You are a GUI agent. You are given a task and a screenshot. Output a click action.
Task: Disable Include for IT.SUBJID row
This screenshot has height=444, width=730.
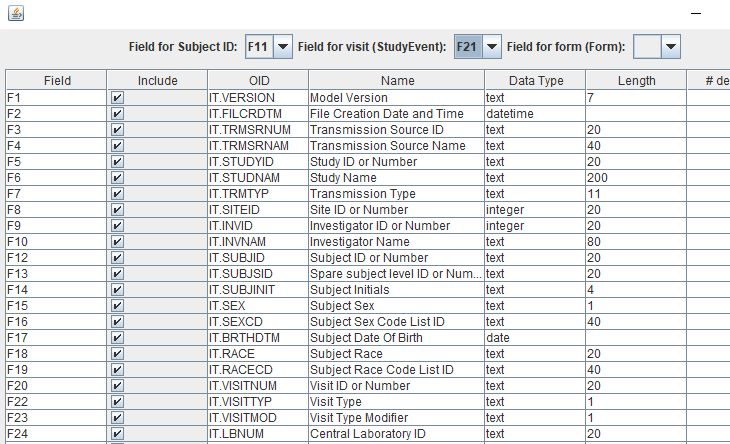pyautogui.click(x=118, y=258)
